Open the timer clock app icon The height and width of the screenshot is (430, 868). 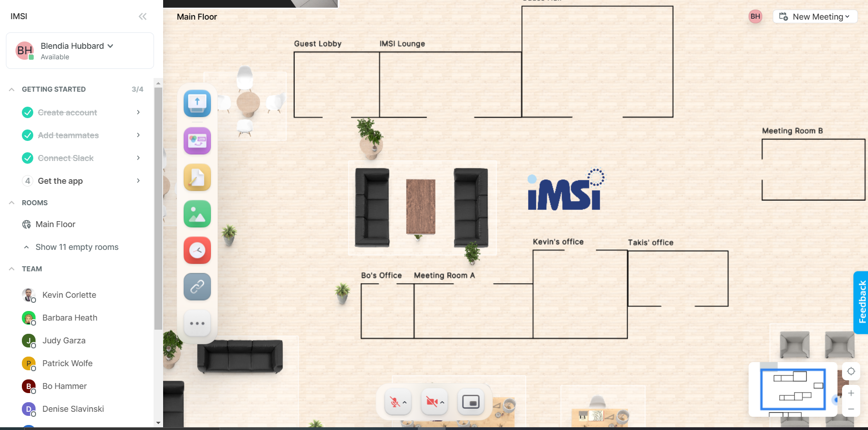[x=197, y=250]
